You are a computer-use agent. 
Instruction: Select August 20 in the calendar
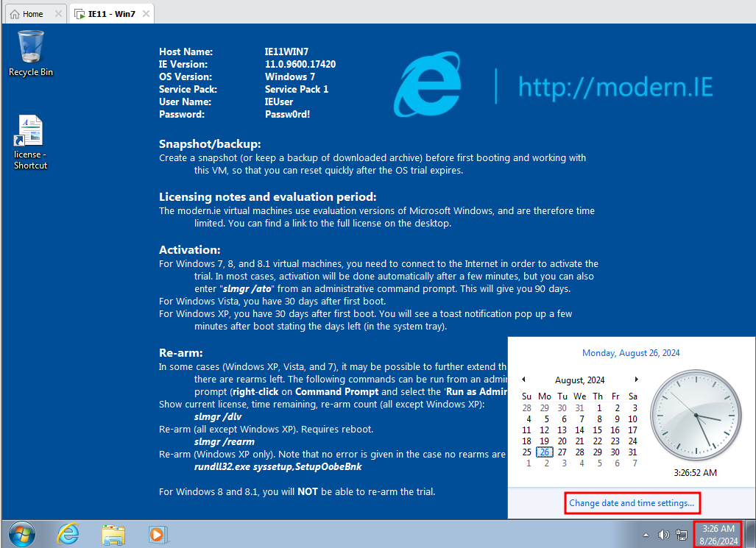(x=562, y=441)
